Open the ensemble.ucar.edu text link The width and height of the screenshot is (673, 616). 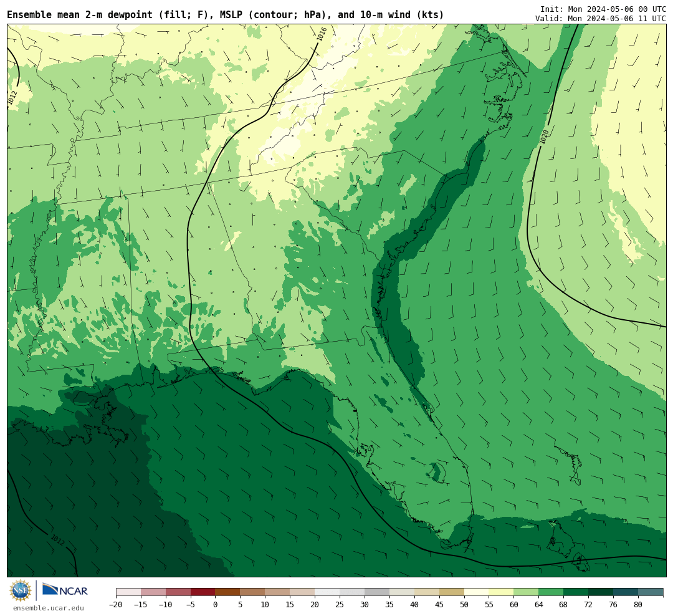pos(49,608)
